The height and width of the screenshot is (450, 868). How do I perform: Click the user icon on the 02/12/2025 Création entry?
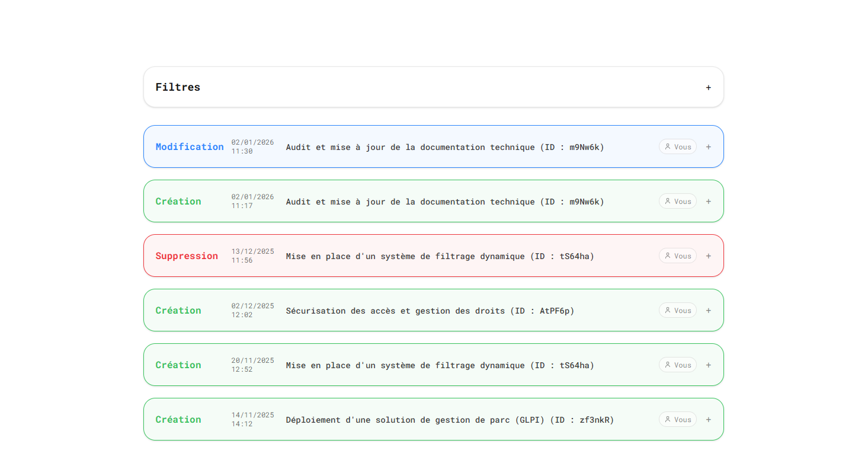(668, 310)
